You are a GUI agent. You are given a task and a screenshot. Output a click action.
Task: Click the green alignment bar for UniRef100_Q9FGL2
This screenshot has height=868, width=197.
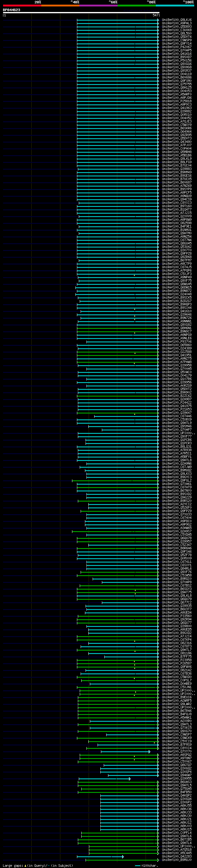click(x=115, y=481)
